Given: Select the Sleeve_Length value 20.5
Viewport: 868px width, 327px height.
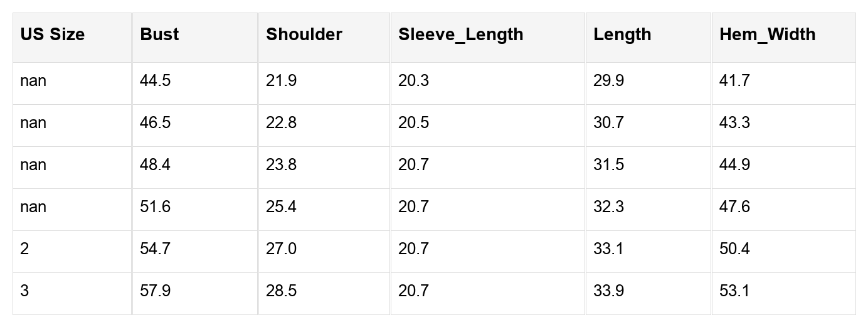Looking at the screenshot, I should tap(413, 123).
